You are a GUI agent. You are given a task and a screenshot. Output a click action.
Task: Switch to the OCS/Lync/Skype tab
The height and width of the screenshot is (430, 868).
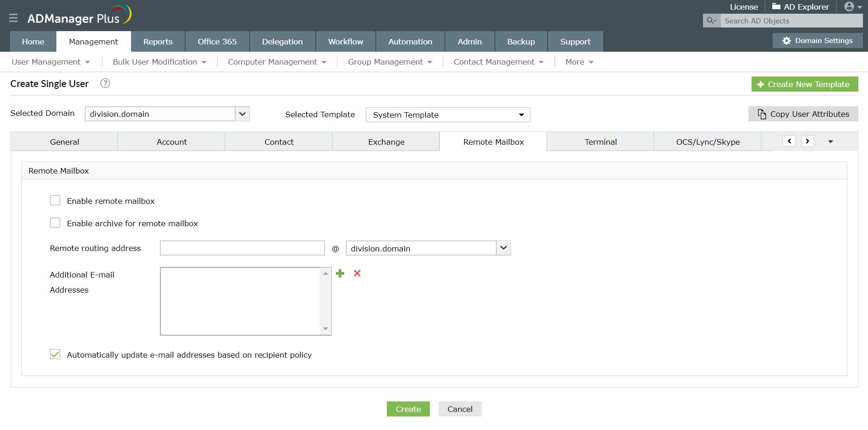pos(708,142)
